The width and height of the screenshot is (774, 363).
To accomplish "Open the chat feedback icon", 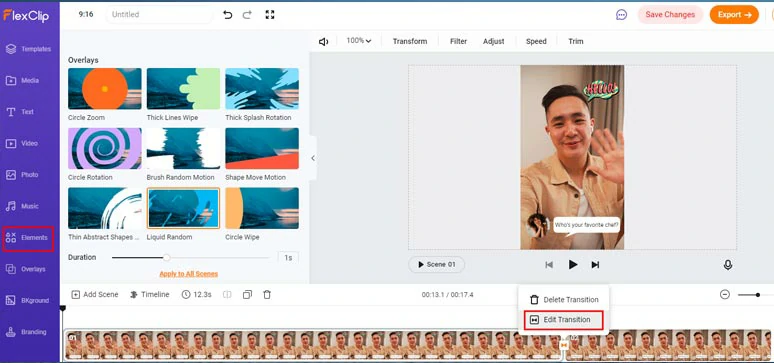I will pyautogui.click(x=621, y=15).
